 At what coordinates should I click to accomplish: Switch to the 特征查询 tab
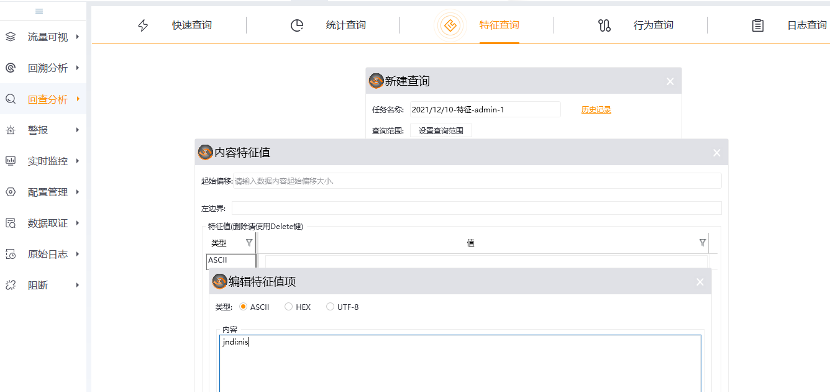499,25
